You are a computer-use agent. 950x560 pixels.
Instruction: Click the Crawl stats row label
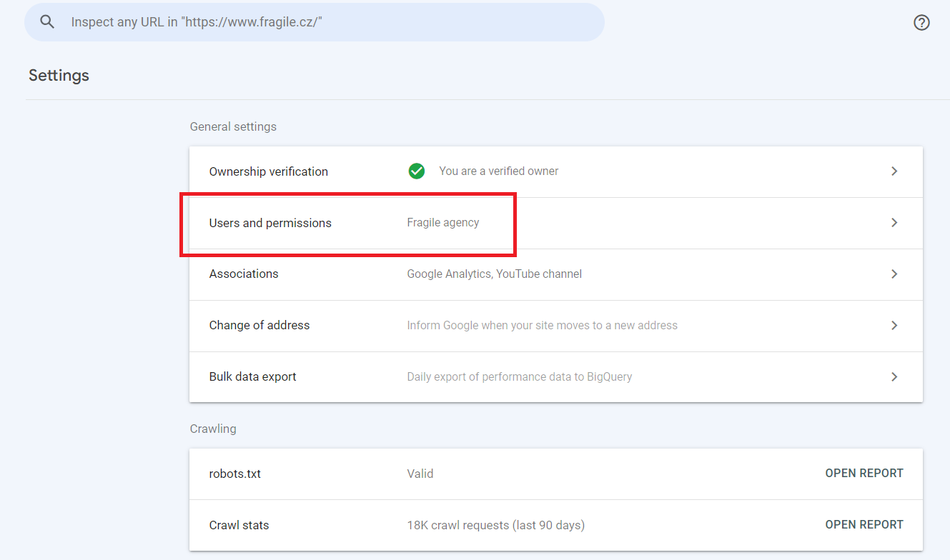click(239, 525)
